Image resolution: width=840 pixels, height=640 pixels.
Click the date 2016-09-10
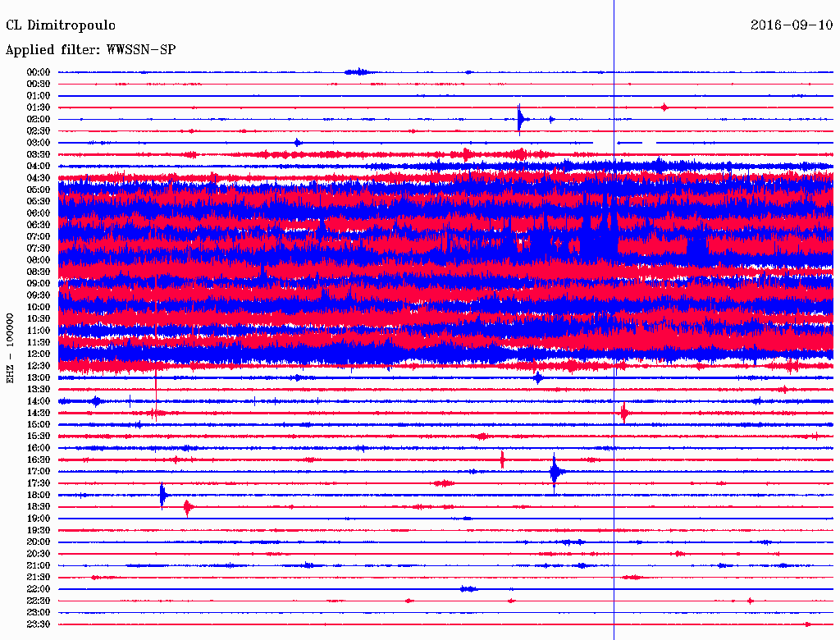pos(792,25)
